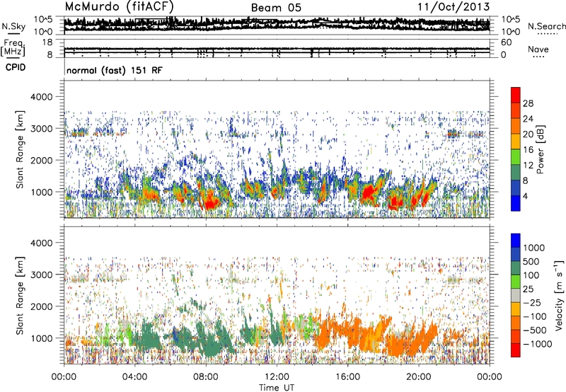Image resolution: width=566 pixels, height=392 pixels.
Task: Click Power scale value '4'
Action: 525,196
